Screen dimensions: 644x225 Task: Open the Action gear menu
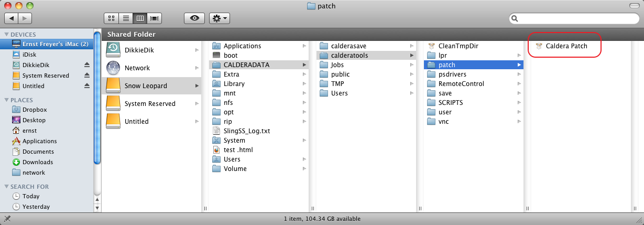pos(220,18)
